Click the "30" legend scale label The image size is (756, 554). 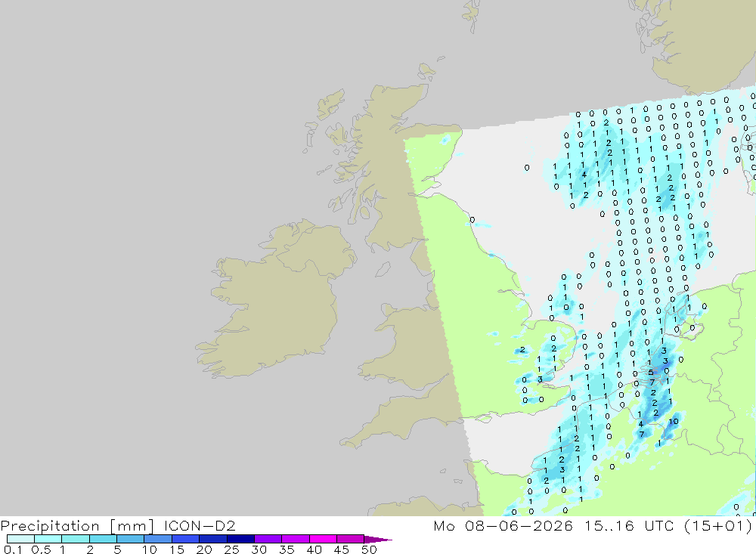(259, 549)
